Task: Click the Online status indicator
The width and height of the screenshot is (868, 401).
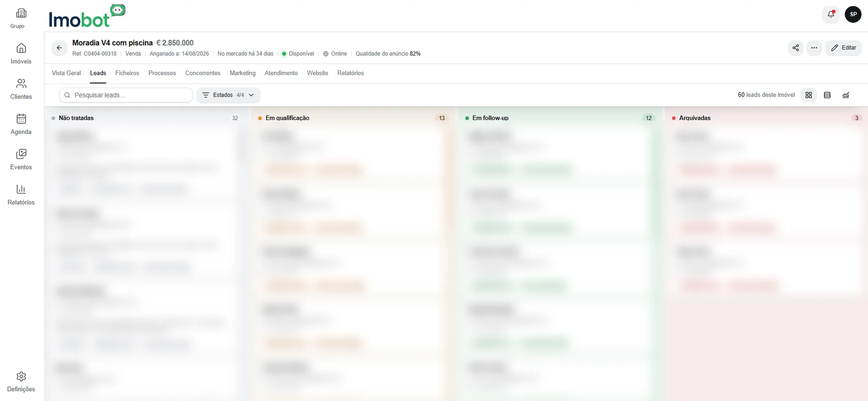Action: tap(335, 54)
